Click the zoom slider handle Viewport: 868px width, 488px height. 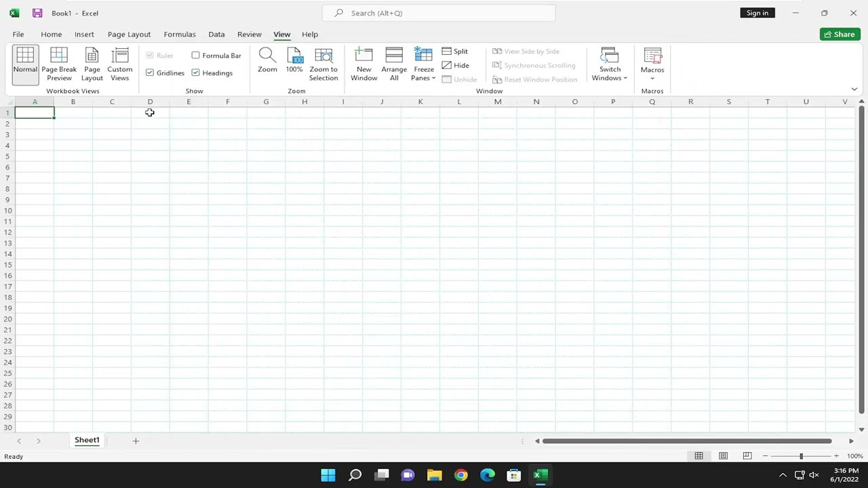pyautogui.click(x=801, y=456)
